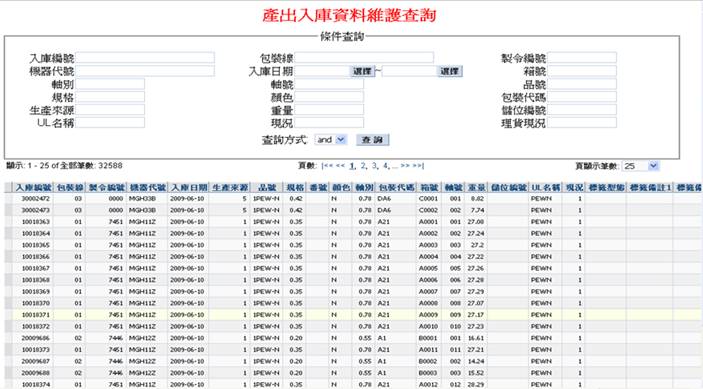Sort by the 包裝代碼 column header
This screenshot has width=703, height=389.
pos(396,187)
